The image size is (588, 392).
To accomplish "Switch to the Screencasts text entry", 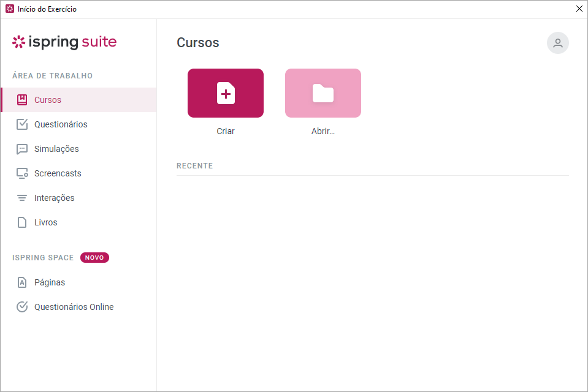I will [58, 173].
